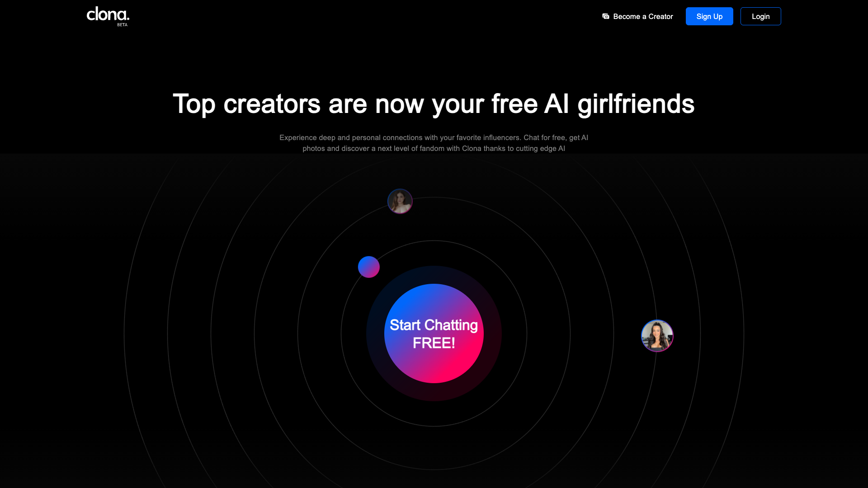Click the word Creator in the header link
The height and width of the screenshot is (488, 868).
[x=660, y=16]
